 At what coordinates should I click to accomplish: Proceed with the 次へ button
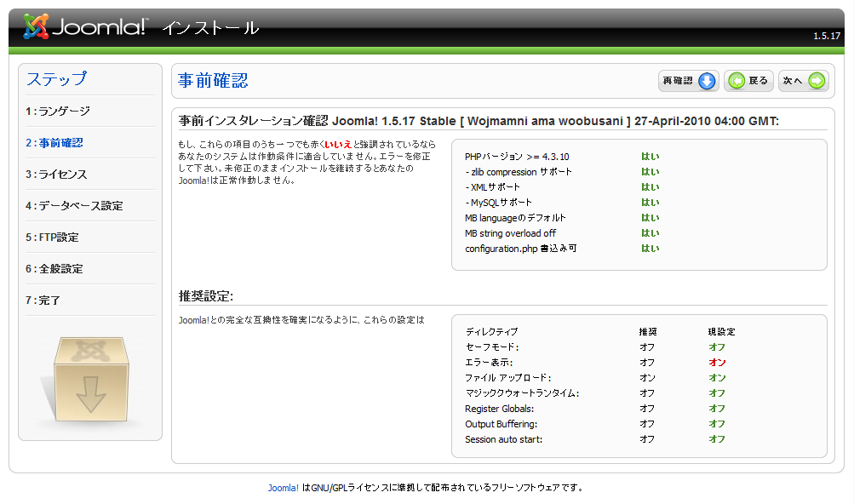(804, 81)
